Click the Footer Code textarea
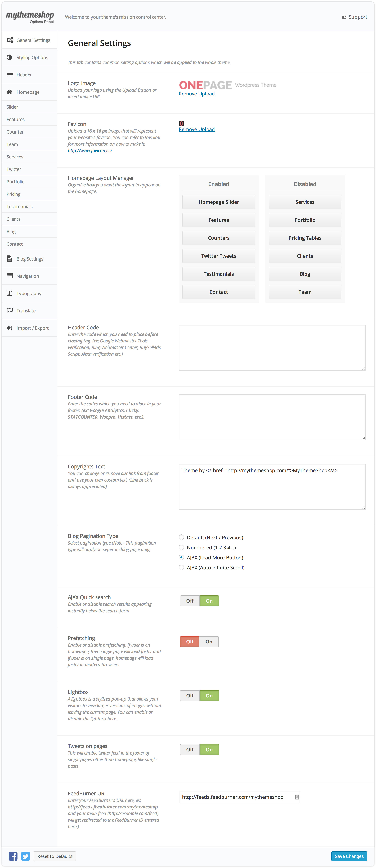Screen dimensions: 376x868 click(272, 417)
